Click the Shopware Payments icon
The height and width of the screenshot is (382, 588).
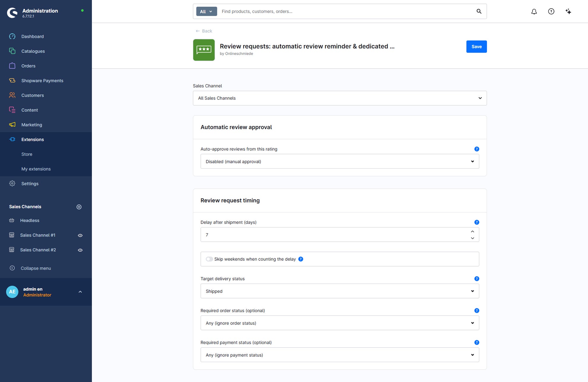pos(12,81)
